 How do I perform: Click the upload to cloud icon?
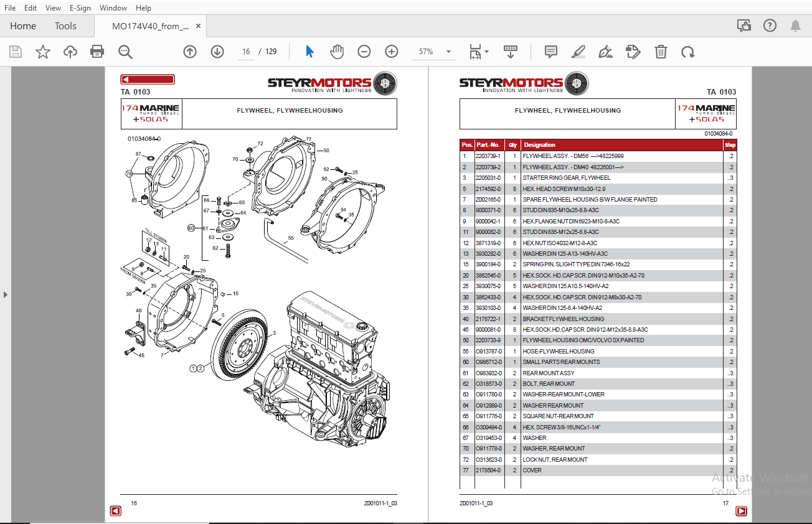click(x=70, y=52)
